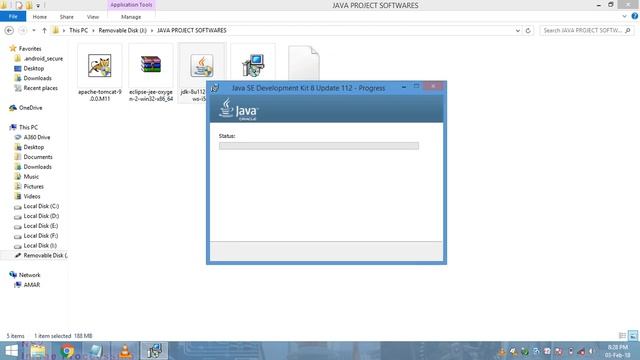Click the Java installer status progress bar
This screenshot has width=640, height=360.
point(319,146)
